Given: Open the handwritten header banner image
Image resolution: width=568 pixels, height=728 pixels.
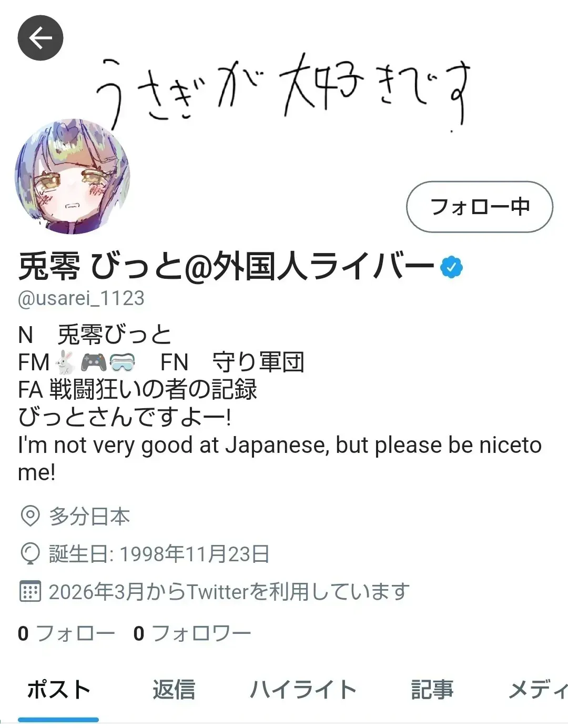Looking at the screenshot, I should (284, 89).
